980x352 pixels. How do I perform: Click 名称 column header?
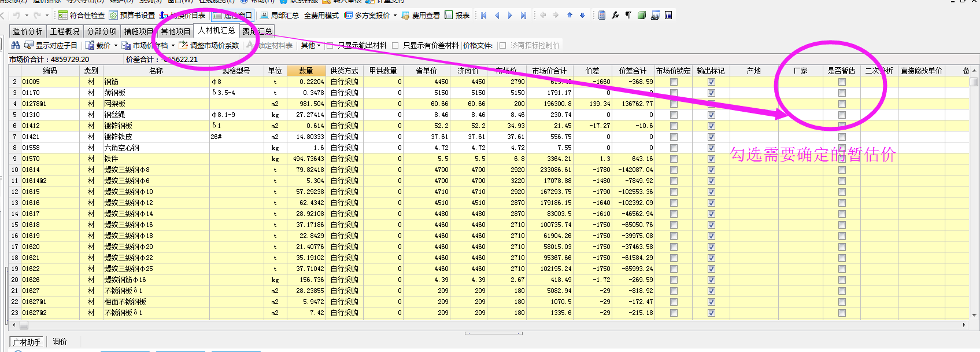point(156,71)
